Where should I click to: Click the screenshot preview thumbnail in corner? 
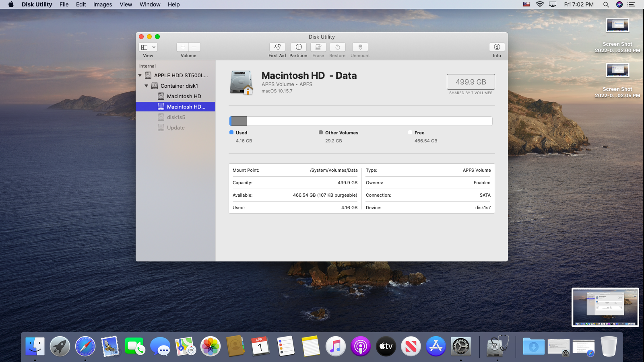pos(605,307)
